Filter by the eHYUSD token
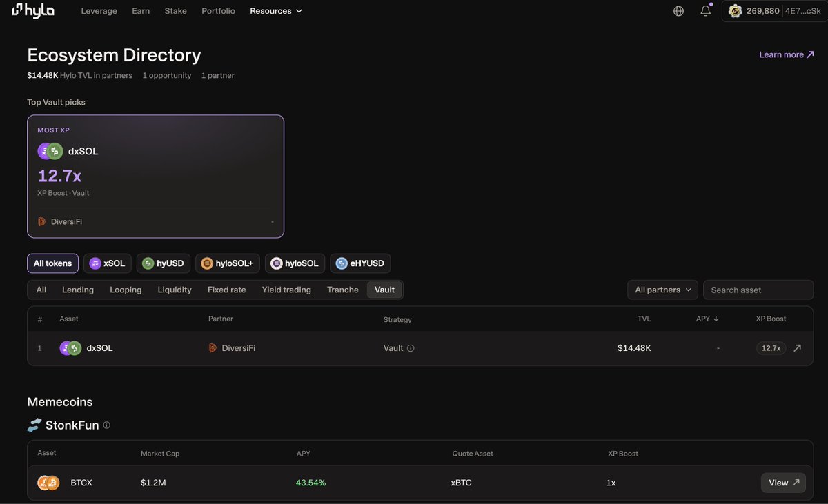The width and height of the screenshot is (828, 504). tap(360, 263)
